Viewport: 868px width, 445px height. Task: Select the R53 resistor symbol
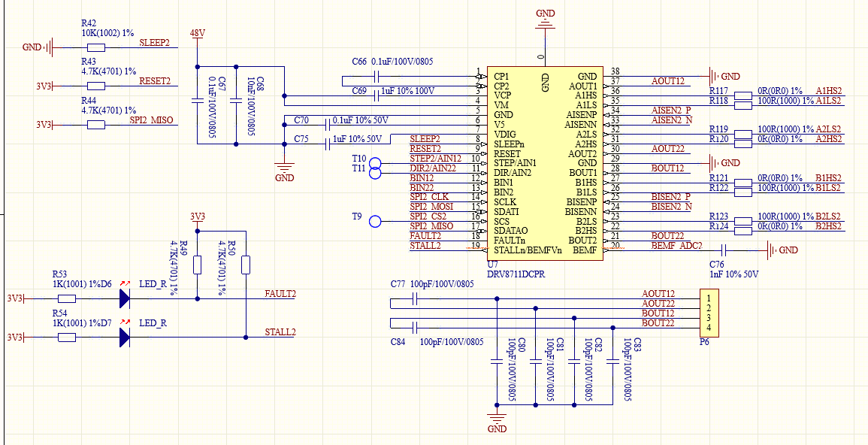[67, 298]
